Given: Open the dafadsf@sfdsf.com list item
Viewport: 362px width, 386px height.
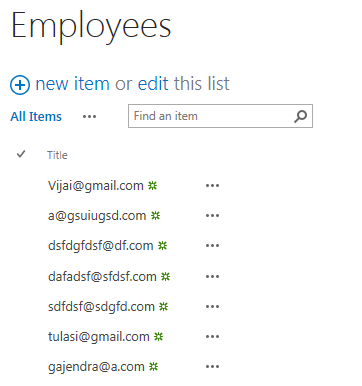Looking at the screenshot, I should tap(102, 277).
